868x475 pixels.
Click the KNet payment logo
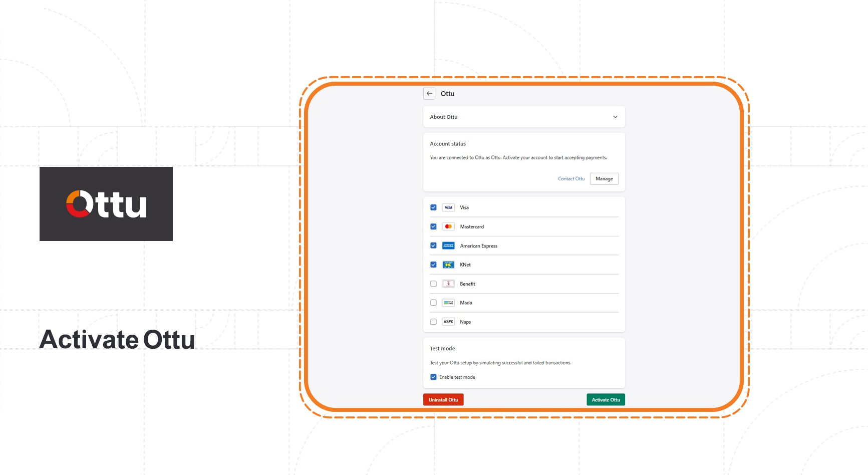click(x=448, y=265)
